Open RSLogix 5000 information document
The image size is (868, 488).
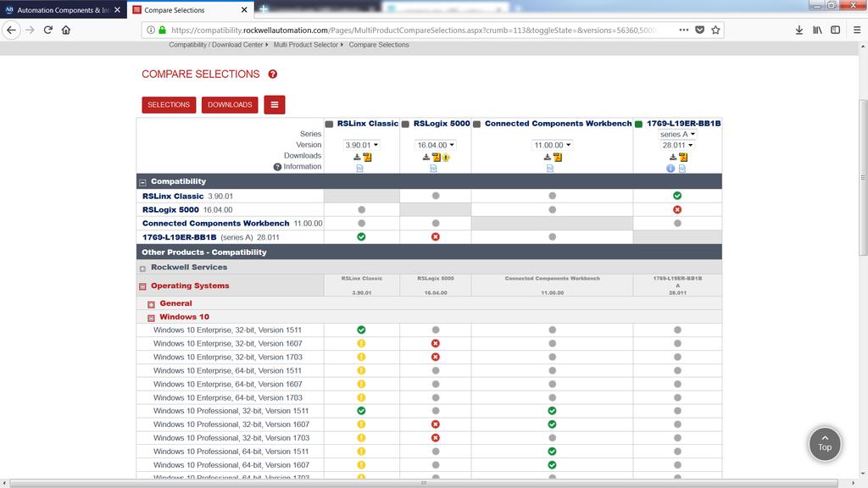433,169
